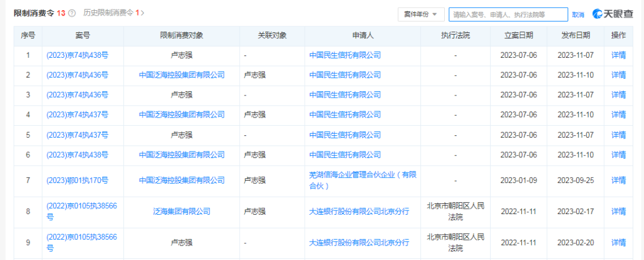Open row 4 case (2023)京74执437号

(77, 114)
